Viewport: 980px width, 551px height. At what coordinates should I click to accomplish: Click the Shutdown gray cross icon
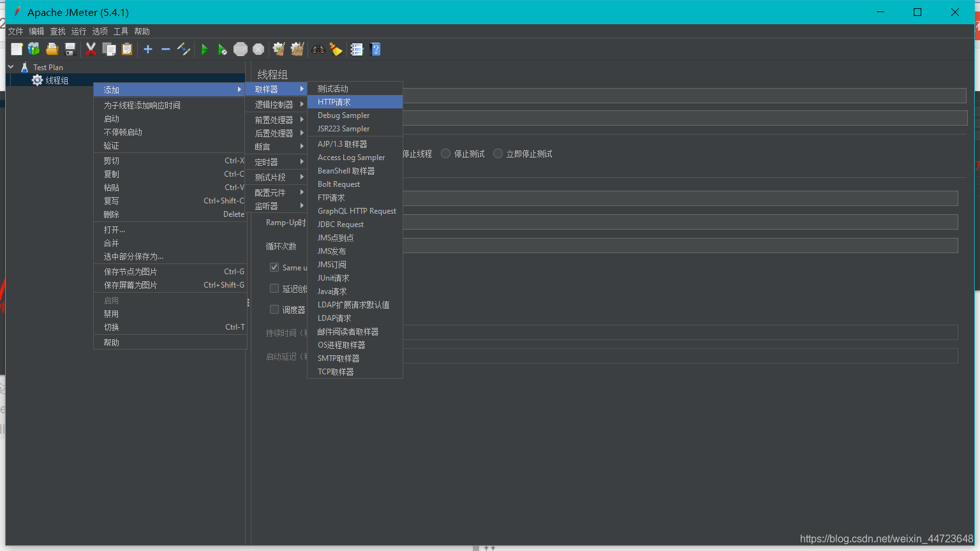258,49
